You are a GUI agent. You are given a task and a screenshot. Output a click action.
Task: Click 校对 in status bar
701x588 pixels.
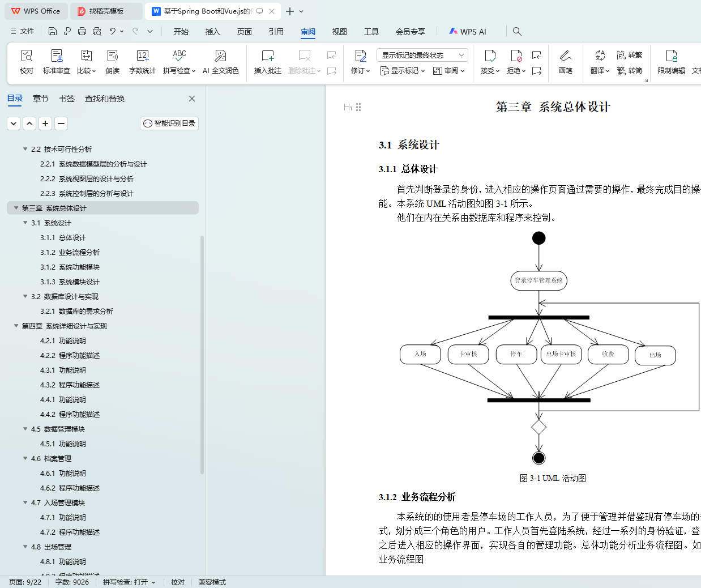[178, 582]
